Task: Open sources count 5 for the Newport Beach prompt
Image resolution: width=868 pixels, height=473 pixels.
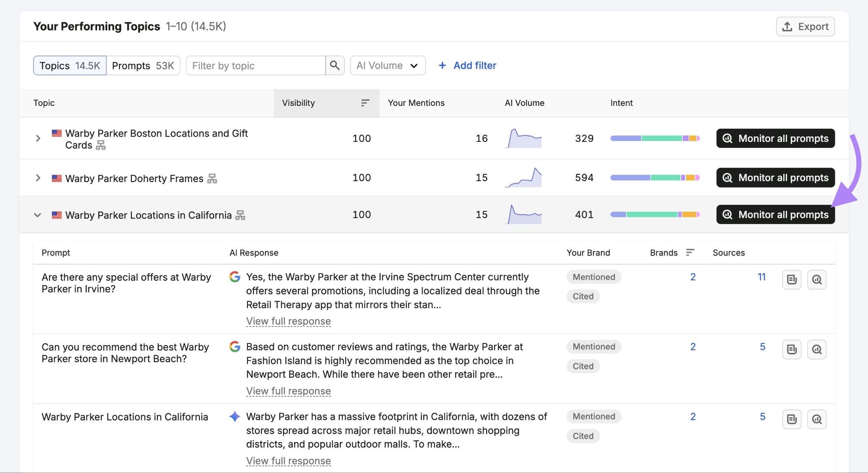Action: pos(762,347)
